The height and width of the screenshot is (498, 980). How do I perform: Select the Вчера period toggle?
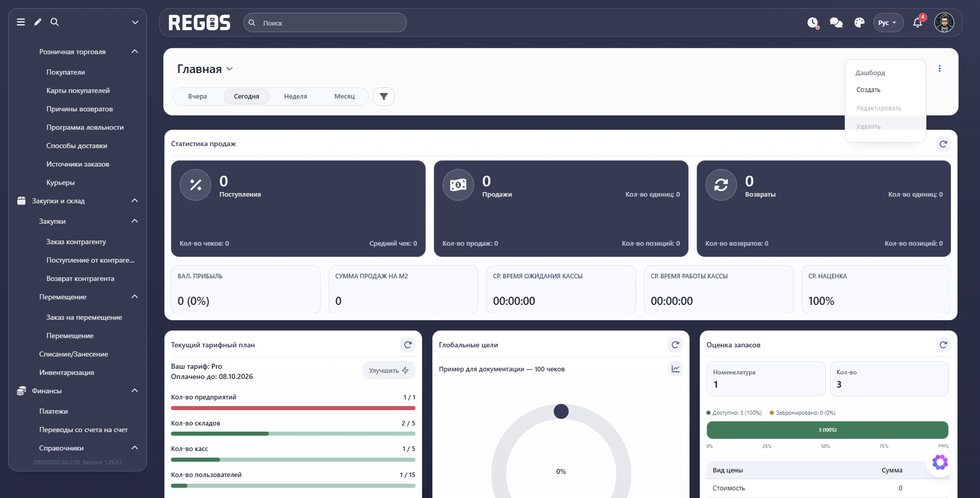tap(198, 97)
